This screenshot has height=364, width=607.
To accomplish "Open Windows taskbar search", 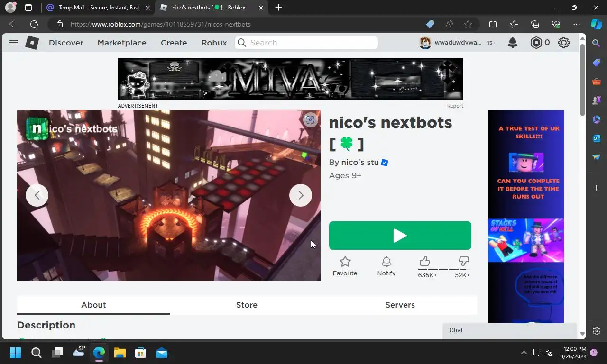I will coord(37,353).
